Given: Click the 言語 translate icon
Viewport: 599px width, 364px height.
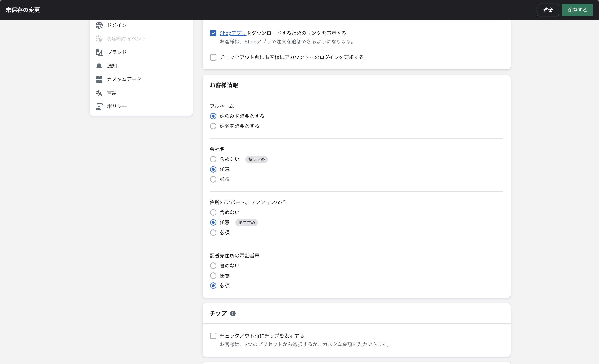Looking at the screenshot, I should click(99, 93).
